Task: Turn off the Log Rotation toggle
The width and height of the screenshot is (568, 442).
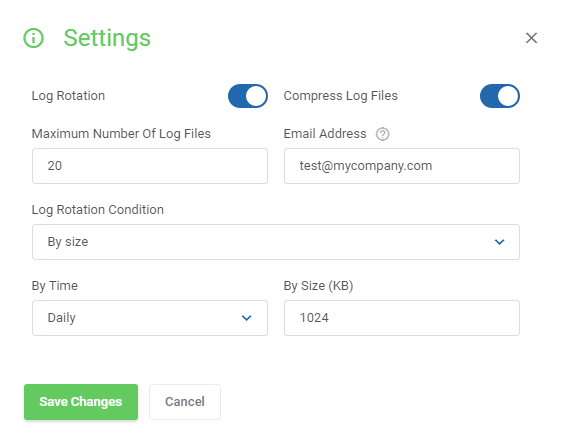Action: pos(248,96)
